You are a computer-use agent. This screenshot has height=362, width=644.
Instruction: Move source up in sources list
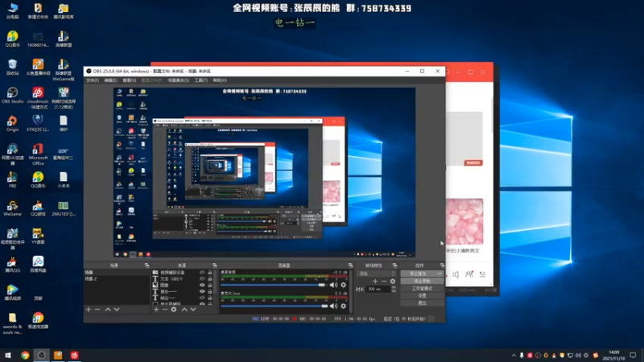click(x=184, y=310)
